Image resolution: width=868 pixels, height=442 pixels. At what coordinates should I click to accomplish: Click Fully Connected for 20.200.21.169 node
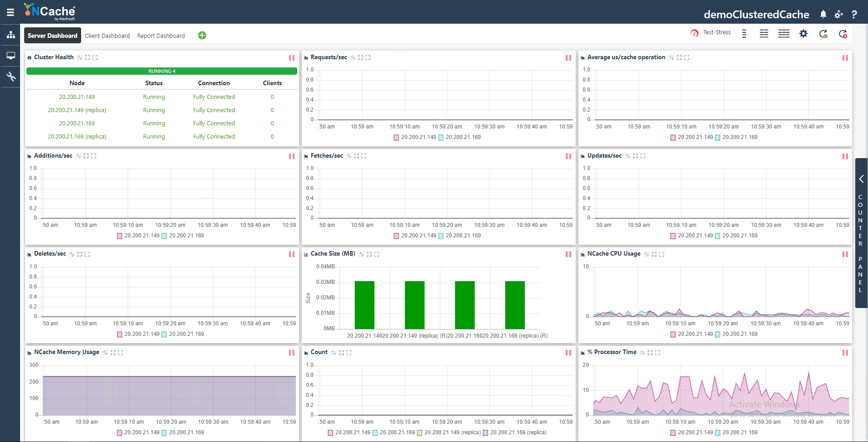coord(214,123)
